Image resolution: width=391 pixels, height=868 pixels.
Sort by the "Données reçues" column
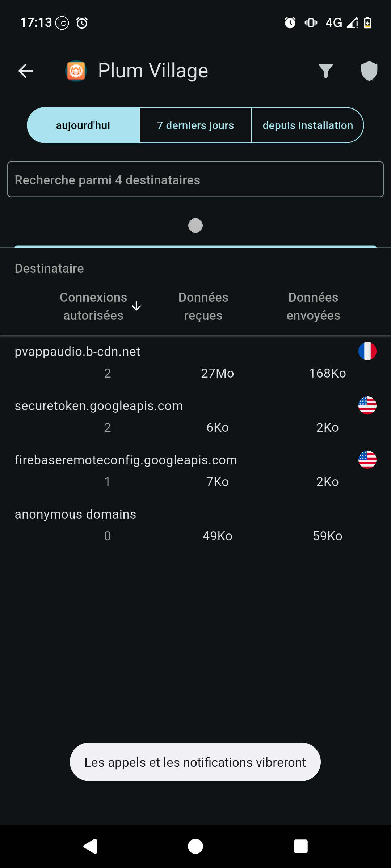point(203,306)
